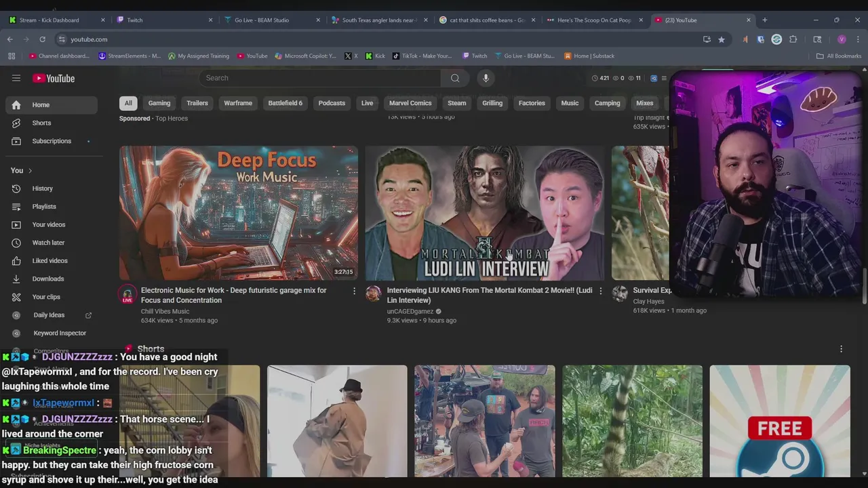The width and height of the screenshot is (868, 488).
Task: Open the apps grid in the bookmarks bar
Action: [x=10, y=56]
